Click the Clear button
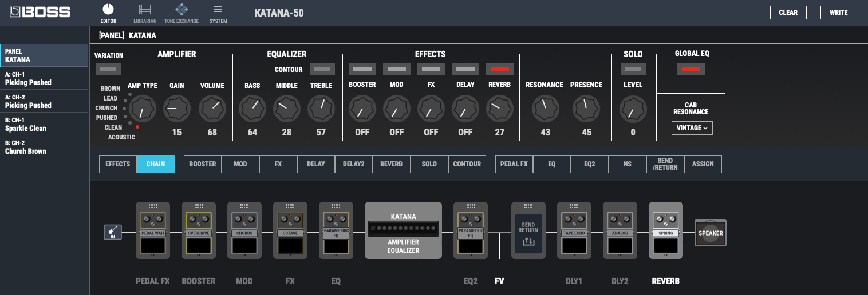 tap(788, 13)
